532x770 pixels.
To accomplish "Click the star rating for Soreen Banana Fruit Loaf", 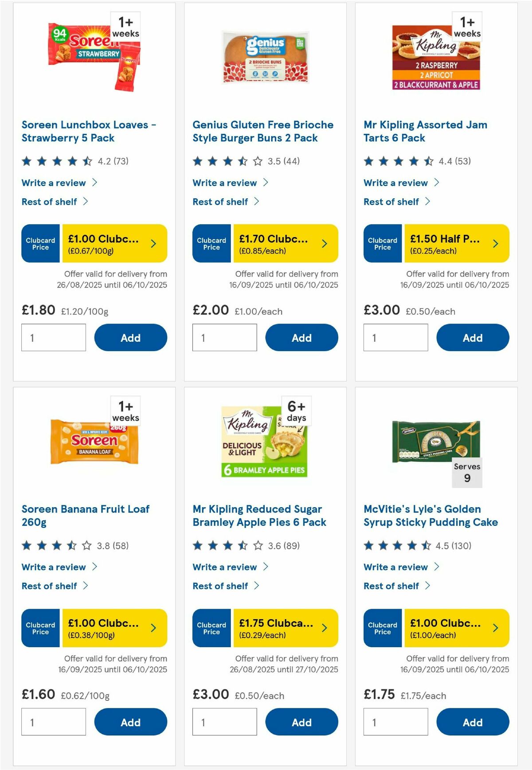I will pyautogui.click(x=53, y=546).
